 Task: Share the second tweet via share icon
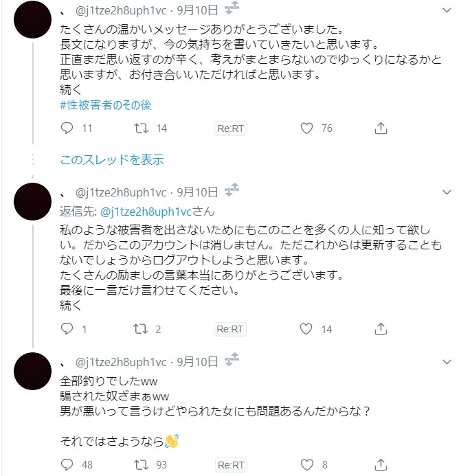pyautogui.click(x=381, y=329)
